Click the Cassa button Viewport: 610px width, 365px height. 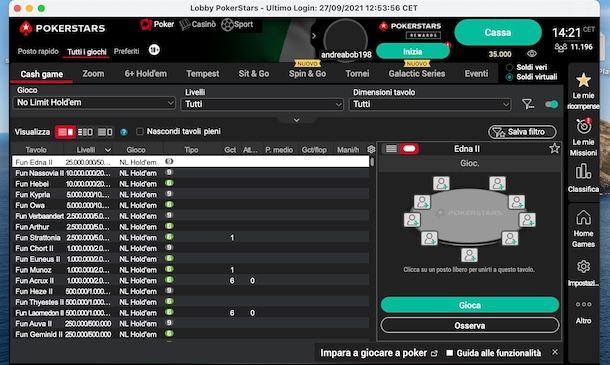click(x=498, y=33)
